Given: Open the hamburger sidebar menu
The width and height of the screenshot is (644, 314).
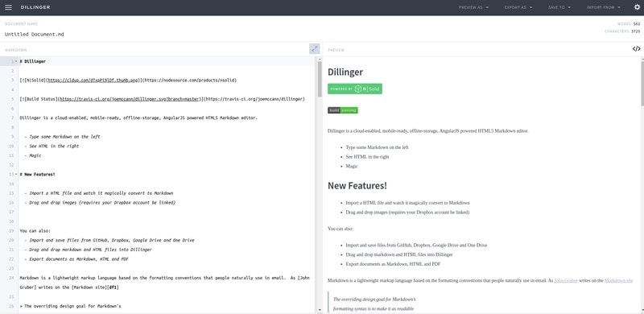Looking at the screenshot, I should pyautogui.click(x=8, y=7).
